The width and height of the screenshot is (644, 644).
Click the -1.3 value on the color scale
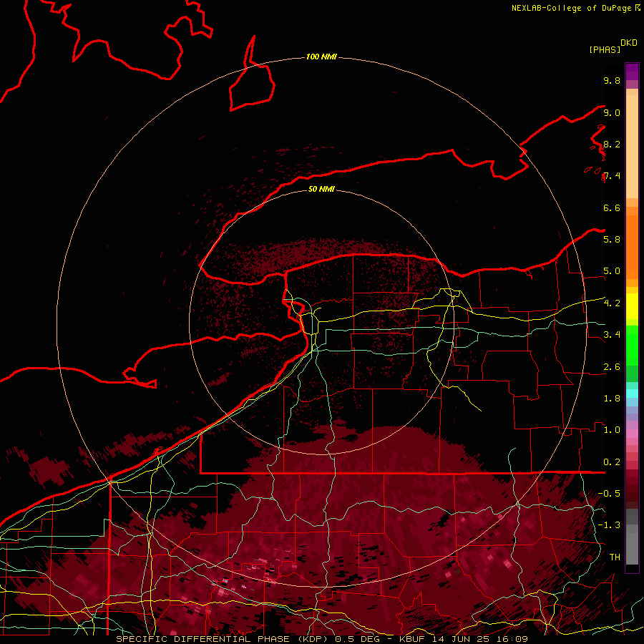609,525
